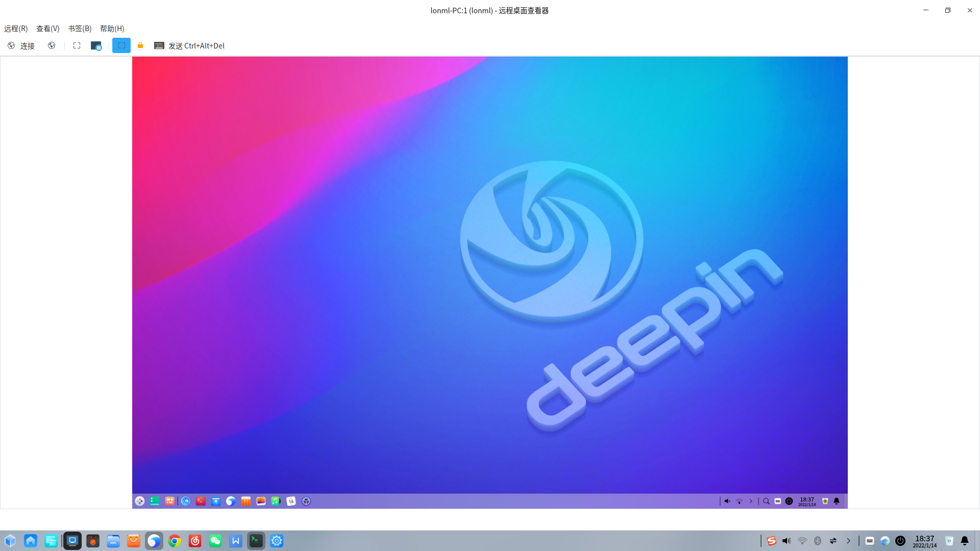Expand the remote tray arrow

pos(751,502)
